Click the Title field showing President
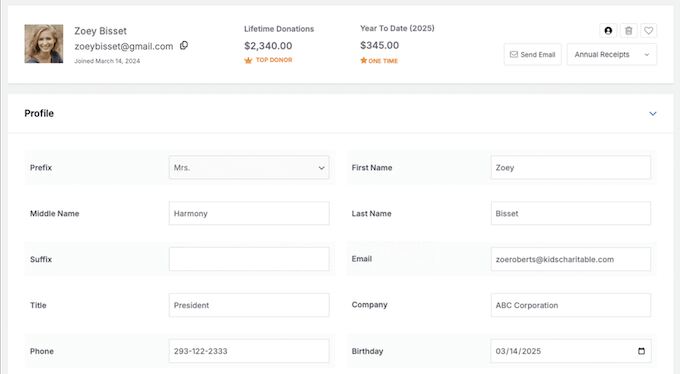Viewport: 680px width, 374px height. [x=249, y=305]
